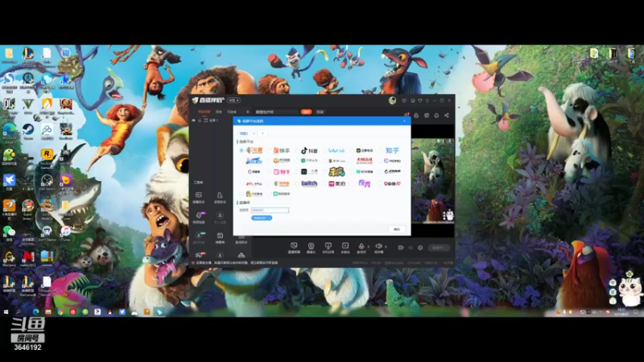This screenshot has height=362, width=644.
Task: Confirm the platform dialog with the OK button
Action: point(396,229)
